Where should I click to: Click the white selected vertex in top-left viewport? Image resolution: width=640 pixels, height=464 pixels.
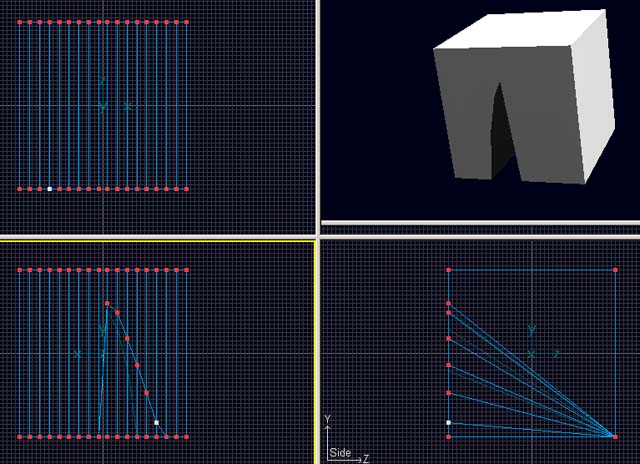[x=49, y=188]
